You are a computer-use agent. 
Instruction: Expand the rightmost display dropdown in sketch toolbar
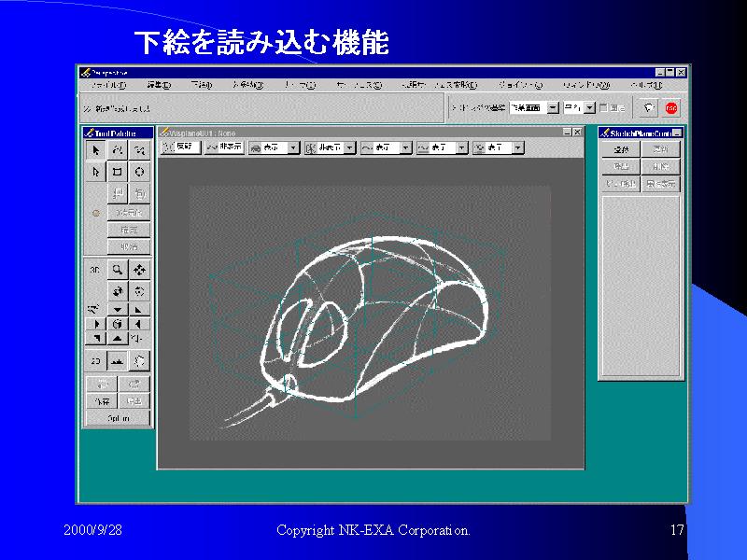point(517,147)
